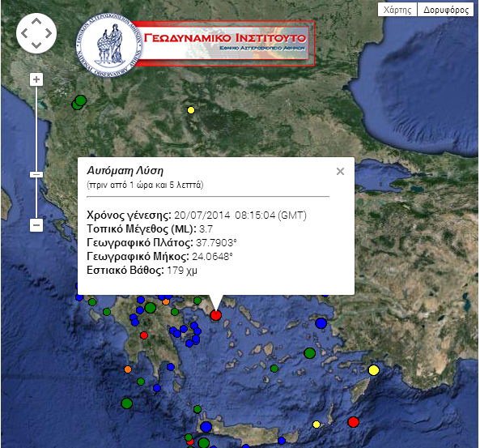Select the yellow marker in Bulgaria
This screenshot has width=480, height=448.
pos(191,110)
